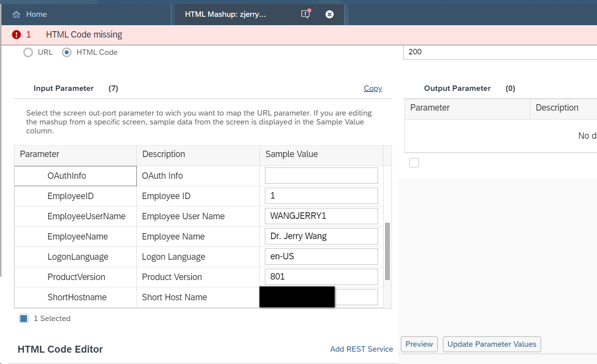Click Update Parameter Values button
This screenshot has width=597, height=364.
point(492,344)
